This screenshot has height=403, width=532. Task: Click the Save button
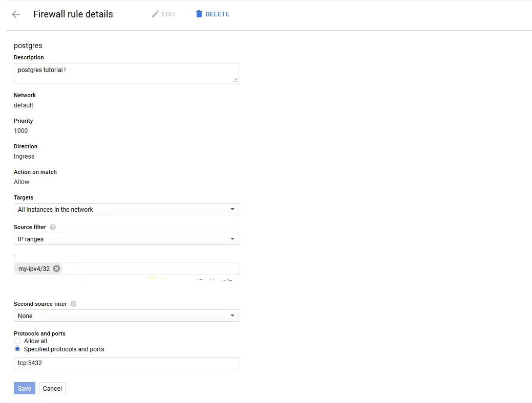click(x=25, y=388)
